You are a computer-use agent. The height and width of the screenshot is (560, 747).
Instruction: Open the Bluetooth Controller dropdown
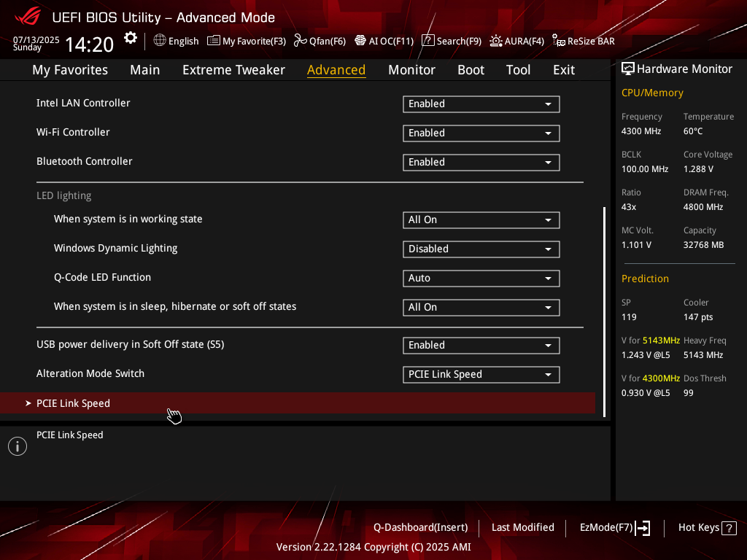click(481, 162)
